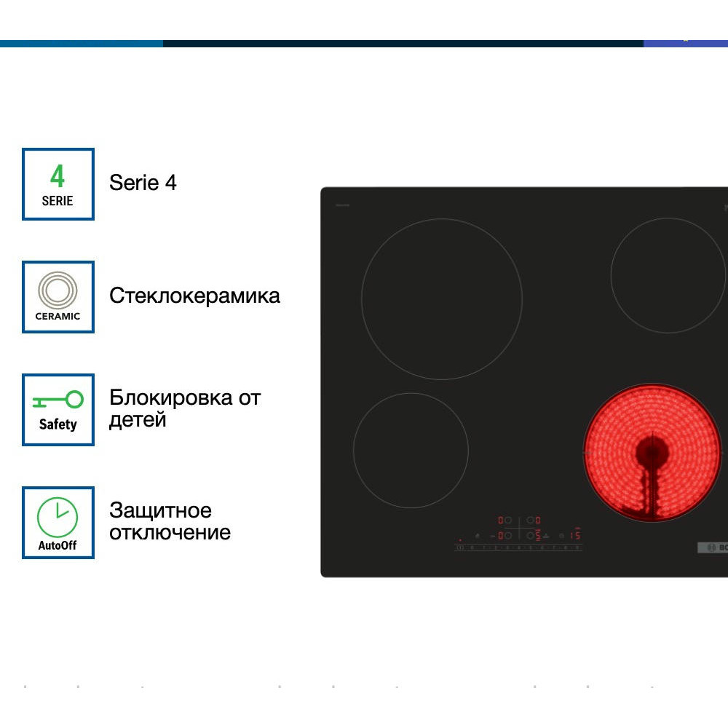Click the red timer display showing 15
Screen dimensions: 728x728
pyautogui.click(x=575, y=535)
